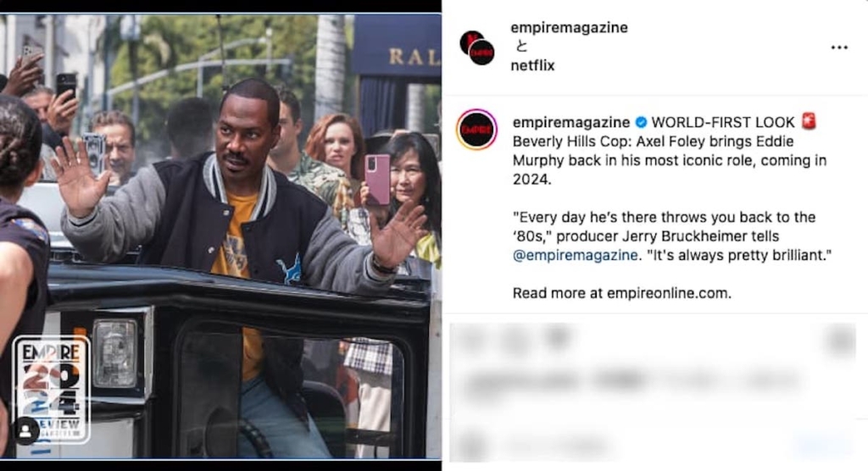The image size is (868, 471).
Task: Click the blue verified badge beside empiremagazine
Action: click(641, 122)
